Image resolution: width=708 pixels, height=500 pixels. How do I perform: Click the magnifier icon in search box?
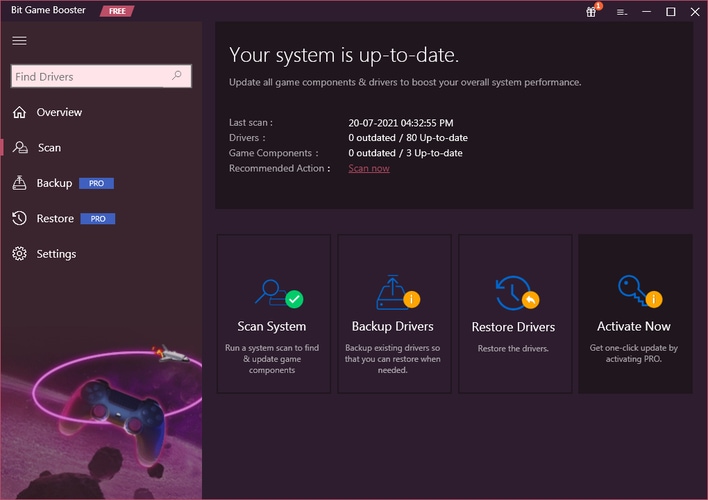pos(177,76)
